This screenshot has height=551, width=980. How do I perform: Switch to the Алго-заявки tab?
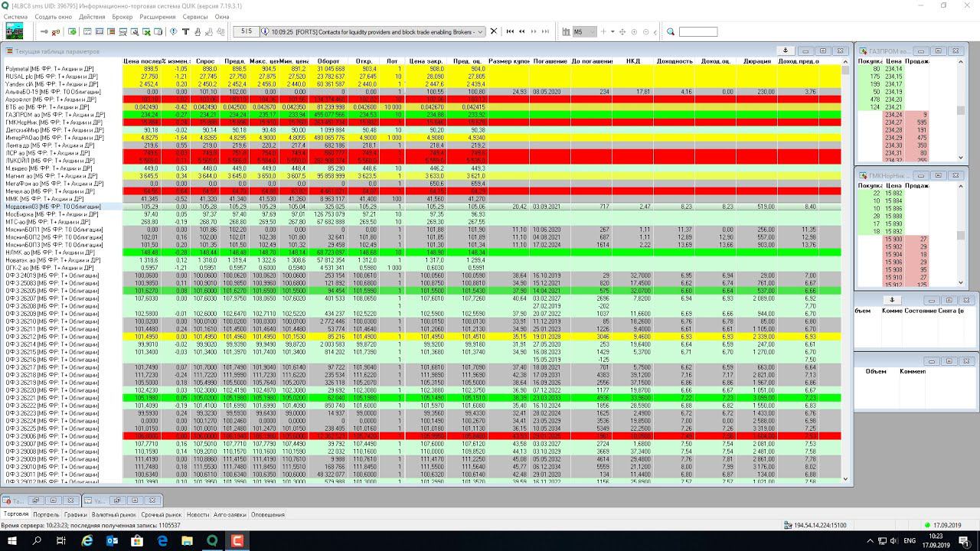(230, 514)
